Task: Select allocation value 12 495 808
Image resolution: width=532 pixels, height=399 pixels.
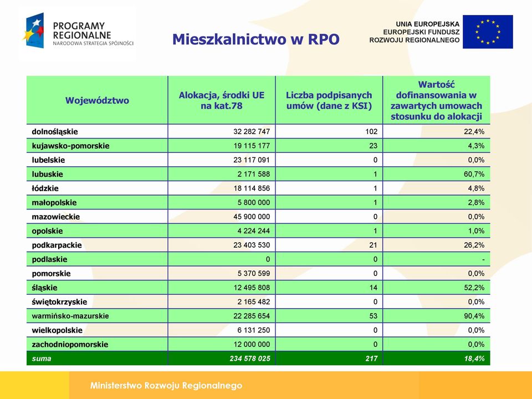Action: click(252, 288)
